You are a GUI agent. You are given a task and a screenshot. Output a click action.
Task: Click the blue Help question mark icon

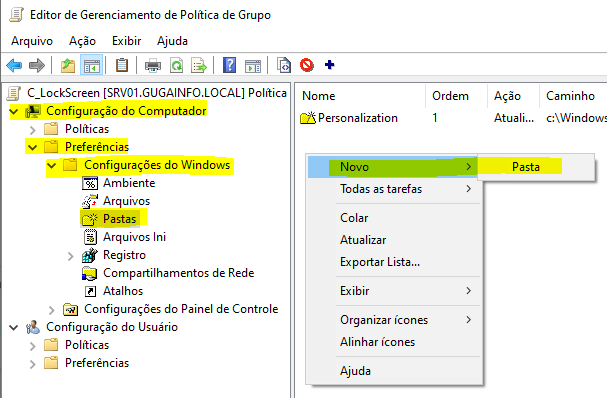pos(229,65)
